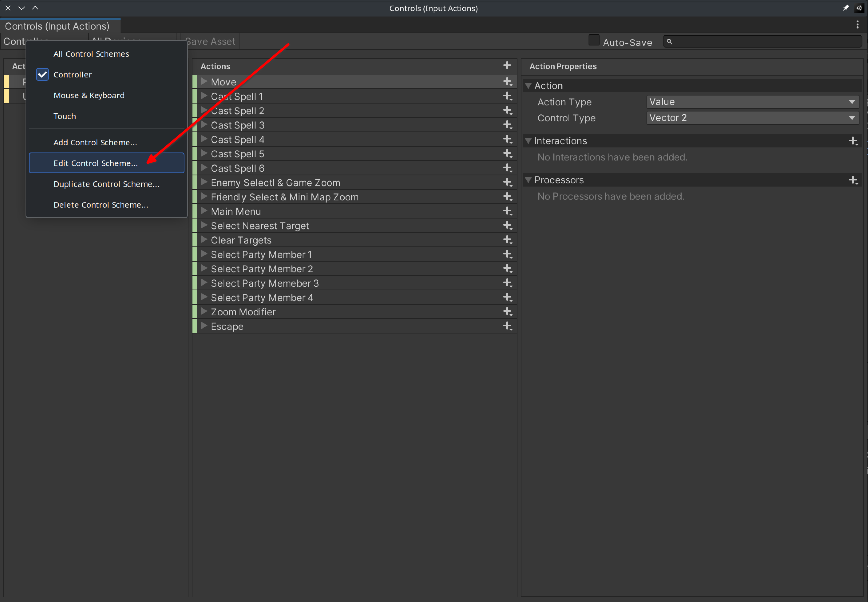Screen dimensions: 868x602
Task: Add a new Action using the plus icon
Action: click(506, 65)
